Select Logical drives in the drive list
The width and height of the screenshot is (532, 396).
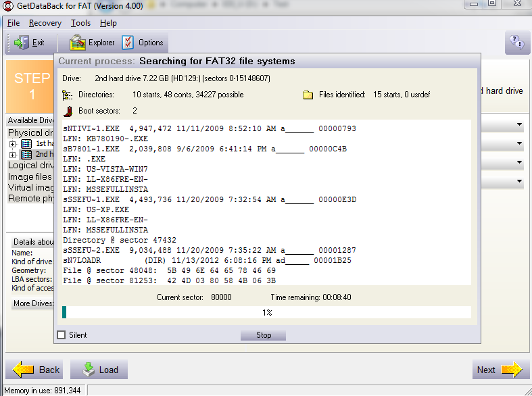[30, 165]
